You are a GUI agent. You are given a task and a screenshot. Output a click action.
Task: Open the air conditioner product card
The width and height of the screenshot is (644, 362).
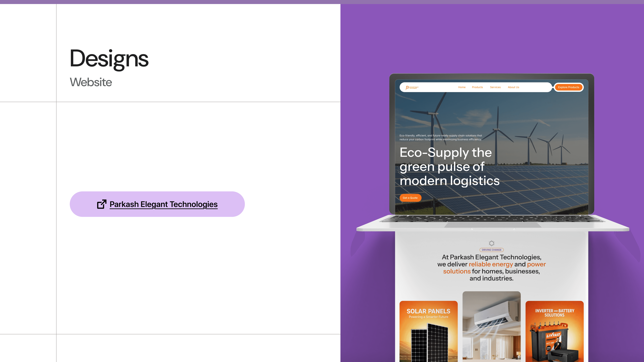tap(491, 327)
